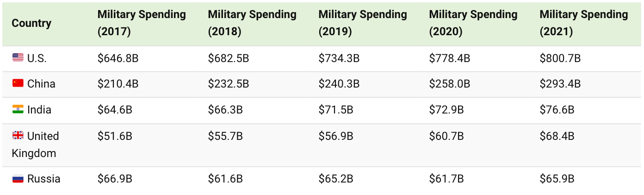Click the Russia country name

point(44,179)
